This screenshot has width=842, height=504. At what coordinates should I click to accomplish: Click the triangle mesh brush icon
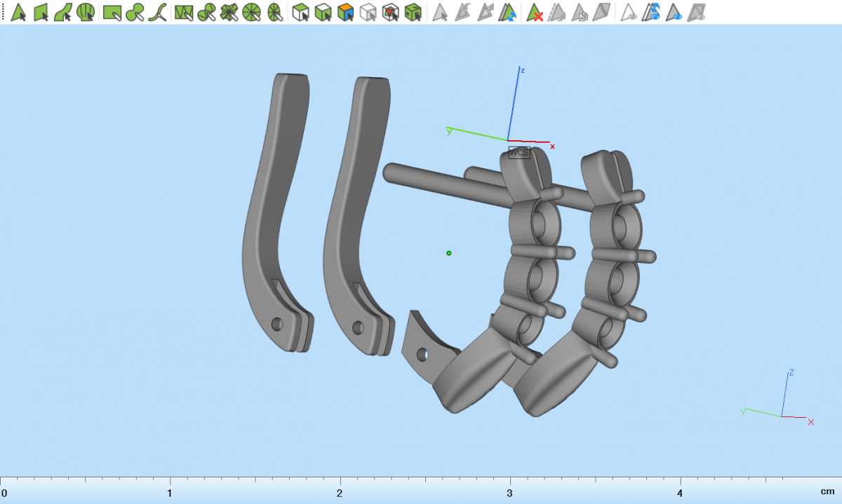(184, 12)
